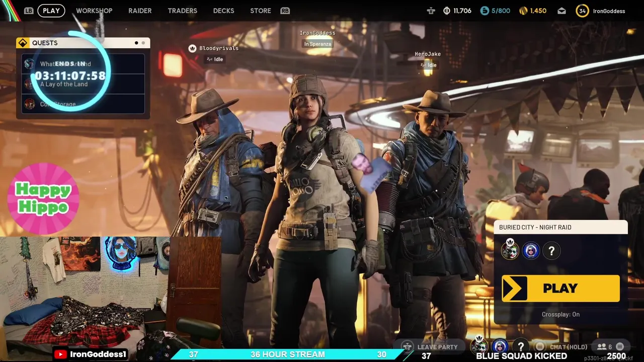644x362 pixels.
Task: Click the right-stick icon beside LEAVE PARTY
Action: click(x=408, y=347)
